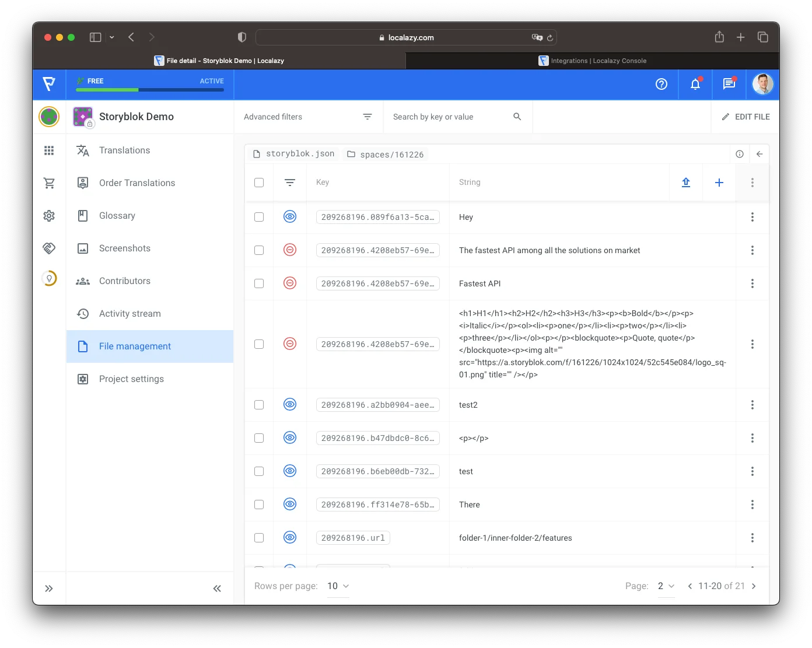Click the Safari address bar localazy.com
812x648 pixels.
[406, 37]
